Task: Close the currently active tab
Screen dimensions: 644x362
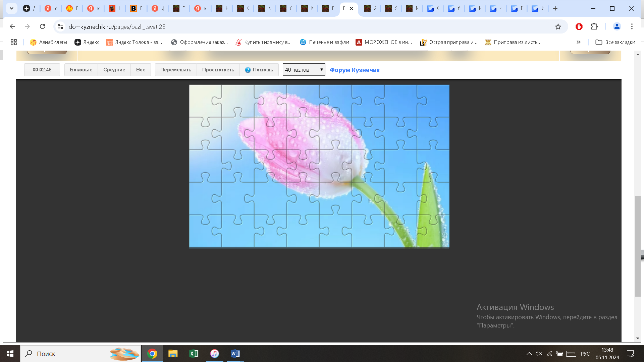Action: 351,8
